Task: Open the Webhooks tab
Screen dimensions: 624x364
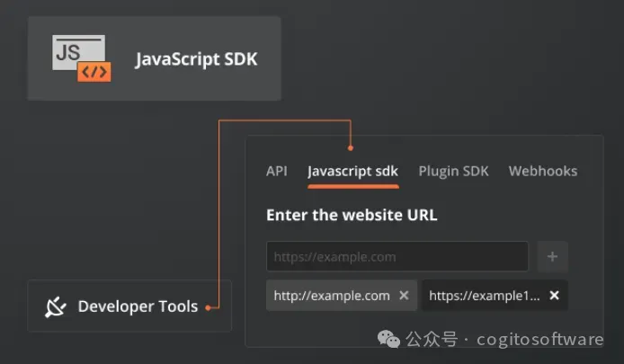Action: click(x=543, y=171)
